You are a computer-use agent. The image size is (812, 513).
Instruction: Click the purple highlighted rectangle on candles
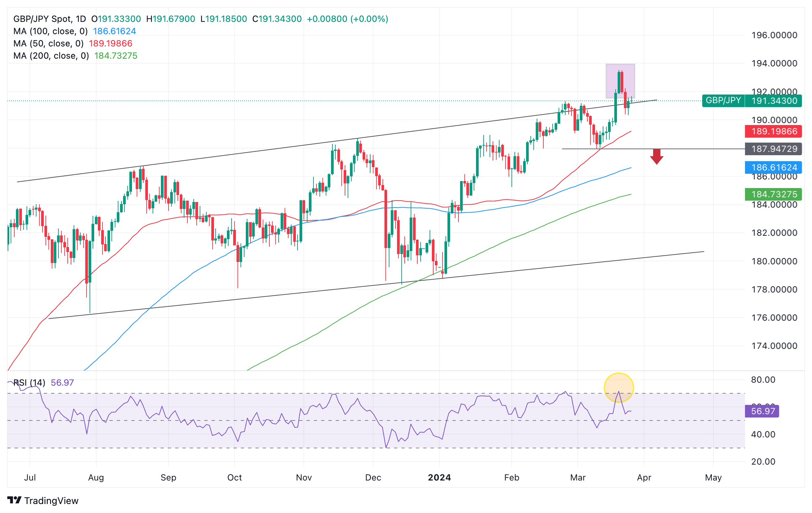click(620, 81)
